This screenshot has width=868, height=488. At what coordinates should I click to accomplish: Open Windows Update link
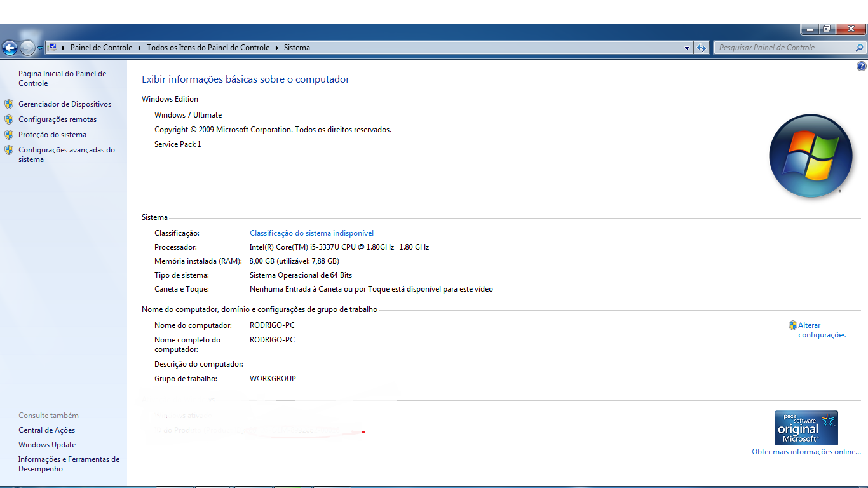click(x=47, y=445)
